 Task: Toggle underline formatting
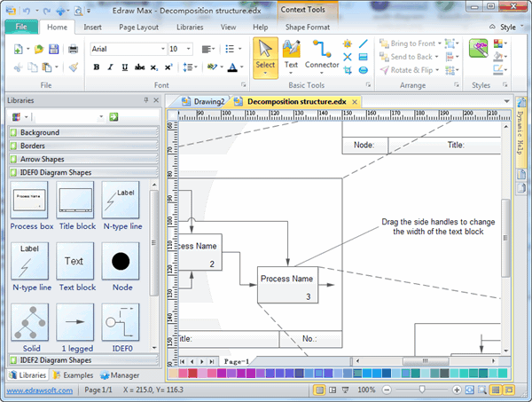point(124,67)
